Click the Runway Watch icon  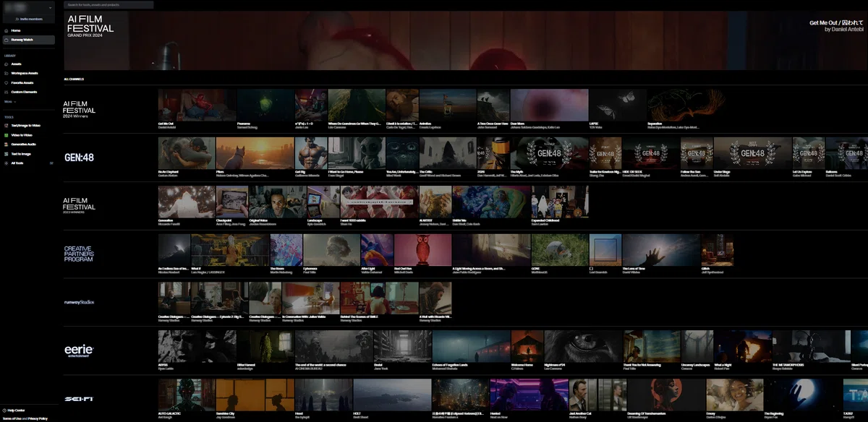pyautogui.click(x=6, y=40)
